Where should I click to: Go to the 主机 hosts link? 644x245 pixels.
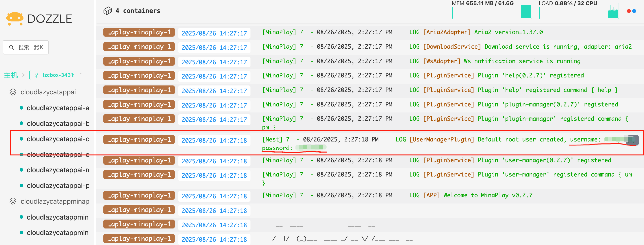(11, 75)
